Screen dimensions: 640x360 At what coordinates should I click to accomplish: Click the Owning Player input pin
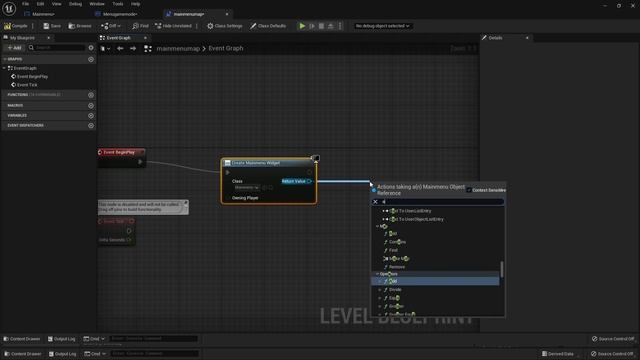[228, 198]
